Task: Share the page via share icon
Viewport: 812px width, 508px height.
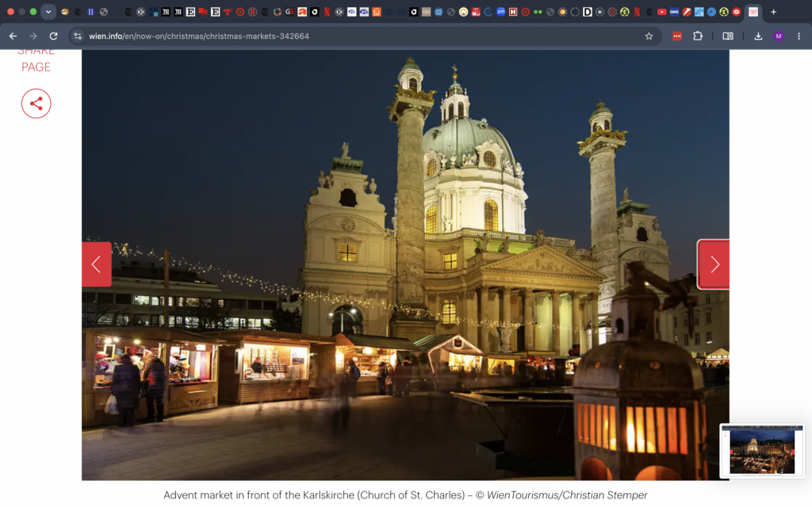Action: [36, 104]
